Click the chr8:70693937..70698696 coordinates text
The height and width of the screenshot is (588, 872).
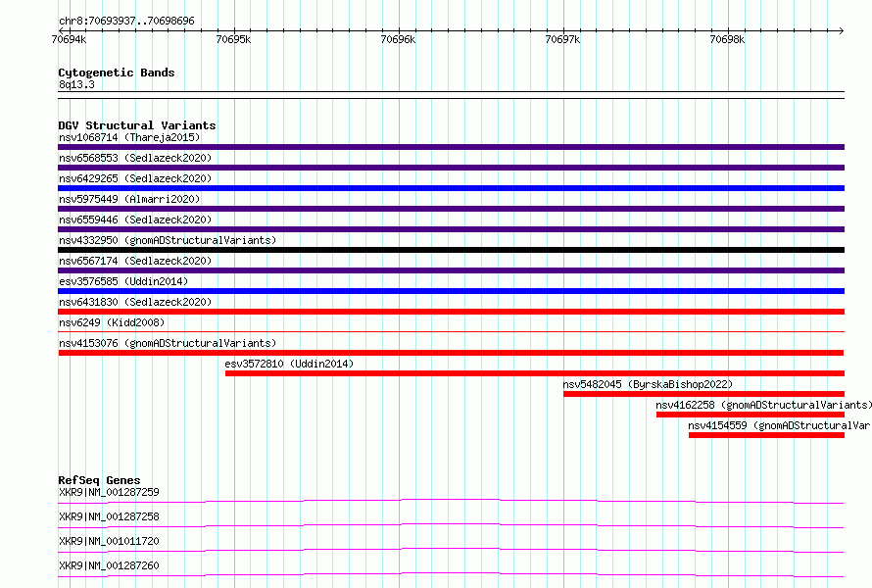126,22
